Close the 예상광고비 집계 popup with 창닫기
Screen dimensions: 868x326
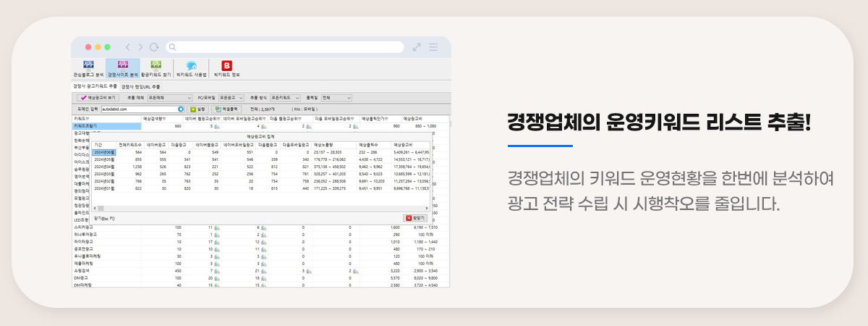coord(415,217)
